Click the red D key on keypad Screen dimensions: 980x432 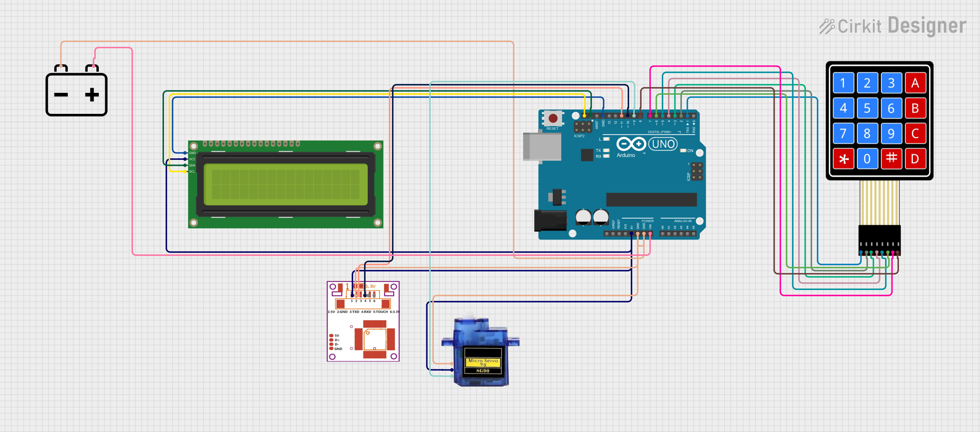coord(915,159)
